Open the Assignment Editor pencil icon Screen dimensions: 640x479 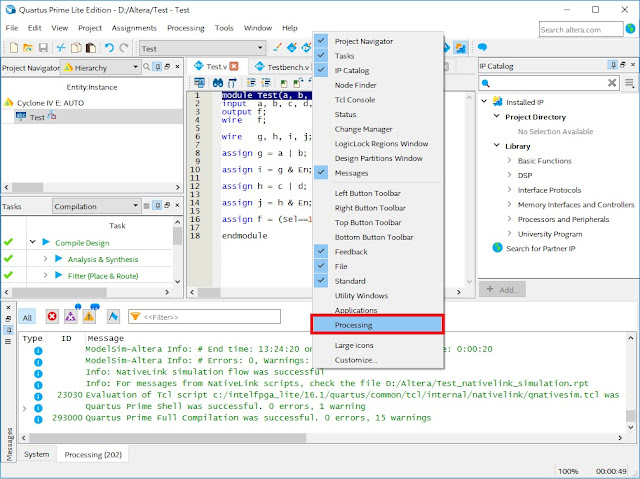(277, 48)
